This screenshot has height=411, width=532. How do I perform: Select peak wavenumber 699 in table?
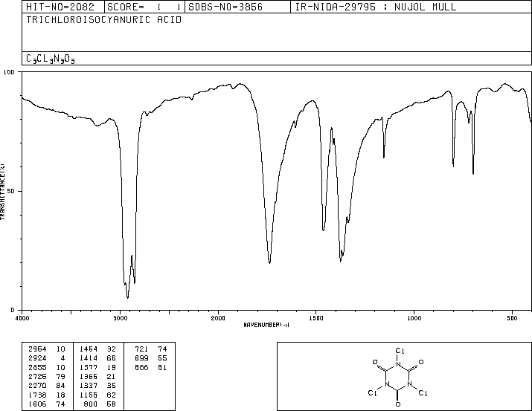point(141,357)
